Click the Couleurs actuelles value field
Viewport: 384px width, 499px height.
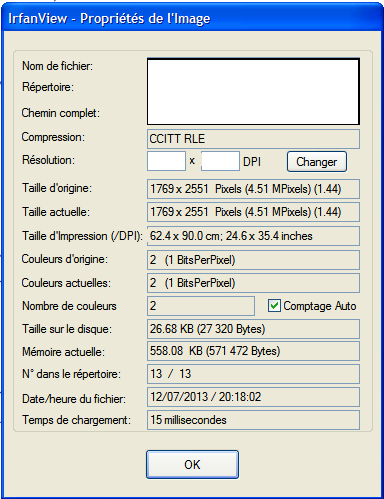click(253, 283)
